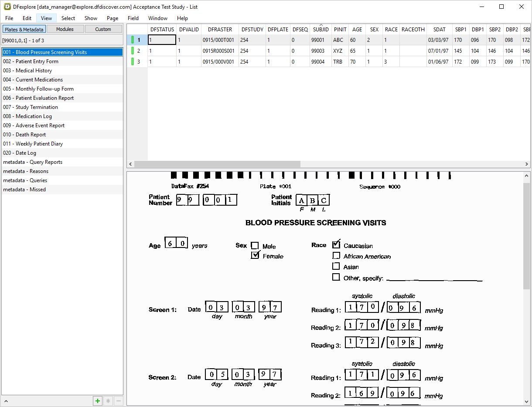Click the Caucasian race checkbox on the form

click(x=336, y=245)
